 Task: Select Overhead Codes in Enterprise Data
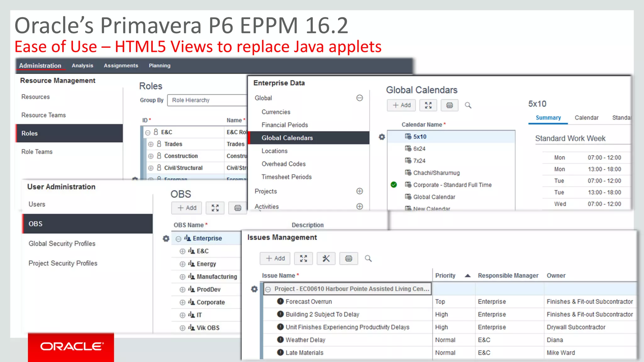(283, 164)
